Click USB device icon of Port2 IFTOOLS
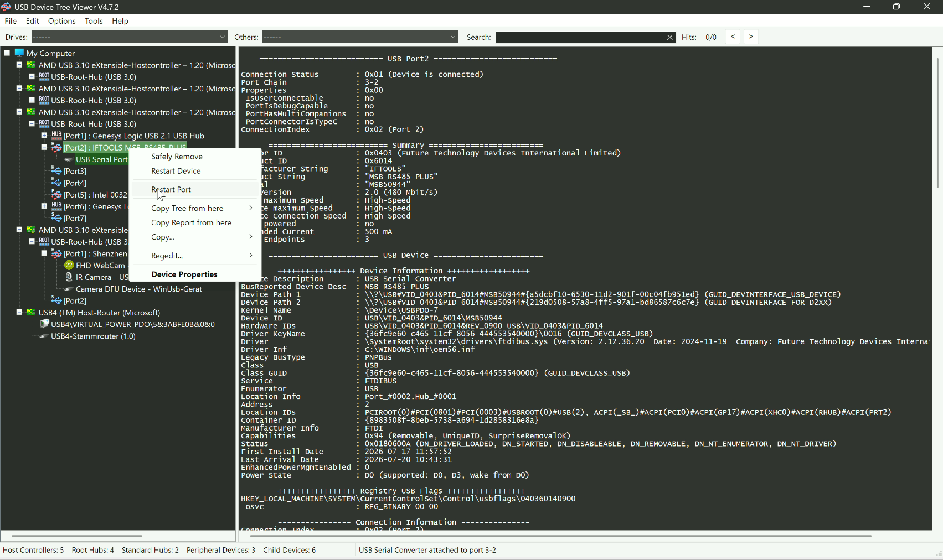 pos(56,147)
